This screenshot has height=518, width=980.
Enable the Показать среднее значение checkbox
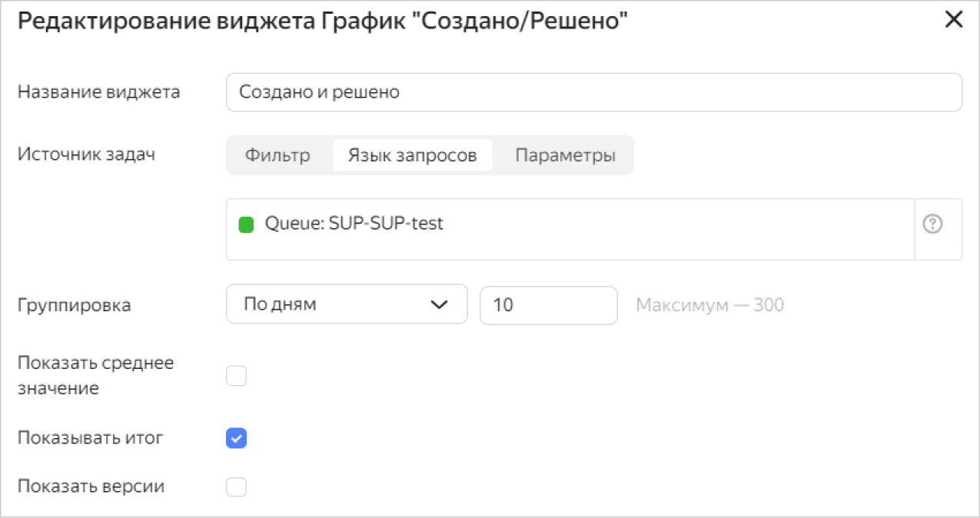click(236, 376)
